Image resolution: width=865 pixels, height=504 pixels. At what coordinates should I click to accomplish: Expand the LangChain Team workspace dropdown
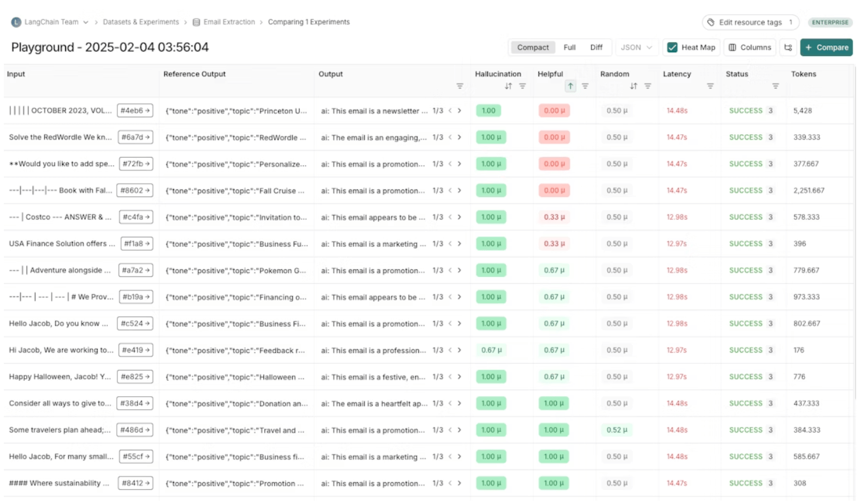click(x=85, y=22)
